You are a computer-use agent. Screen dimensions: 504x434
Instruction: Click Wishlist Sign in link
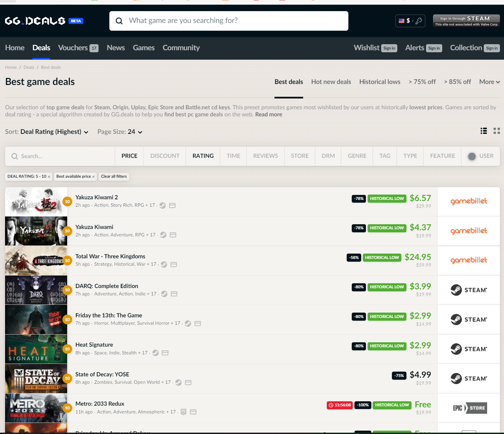click(x=389, y=48)
